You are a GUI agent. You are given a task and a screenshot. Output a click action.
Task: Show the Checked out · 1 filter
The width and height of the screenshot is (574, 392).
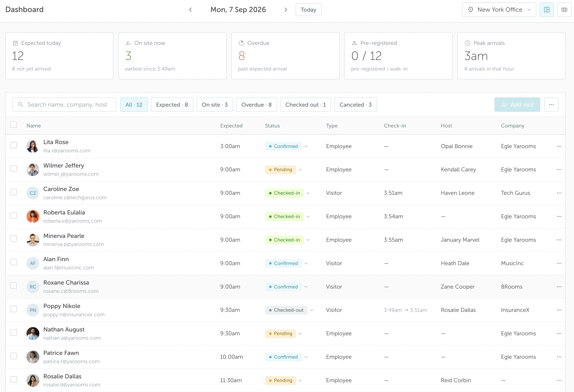[305, 105]
